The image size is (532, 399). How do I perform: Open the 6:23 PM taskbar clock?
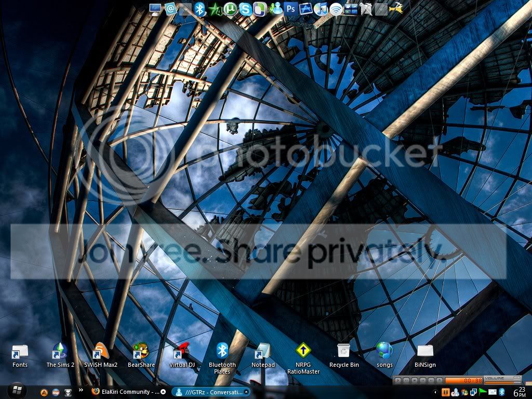[x=520, y=392]
